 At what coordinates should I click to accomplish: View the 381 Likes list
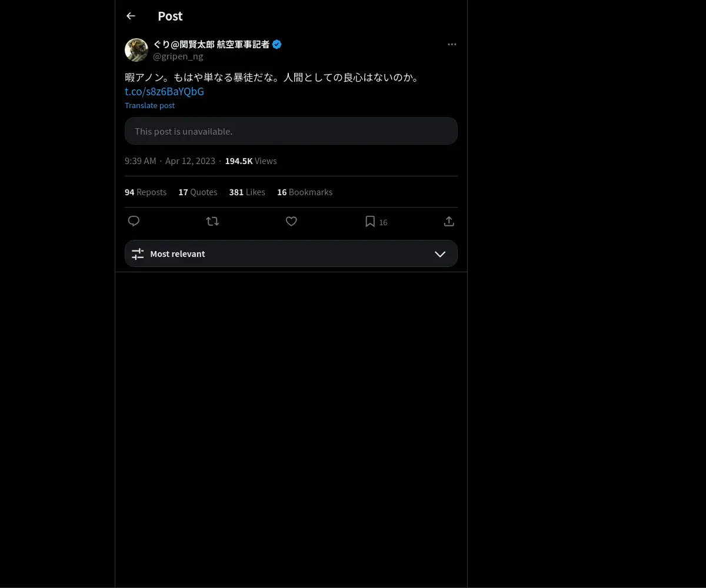[x=247, y=192]
